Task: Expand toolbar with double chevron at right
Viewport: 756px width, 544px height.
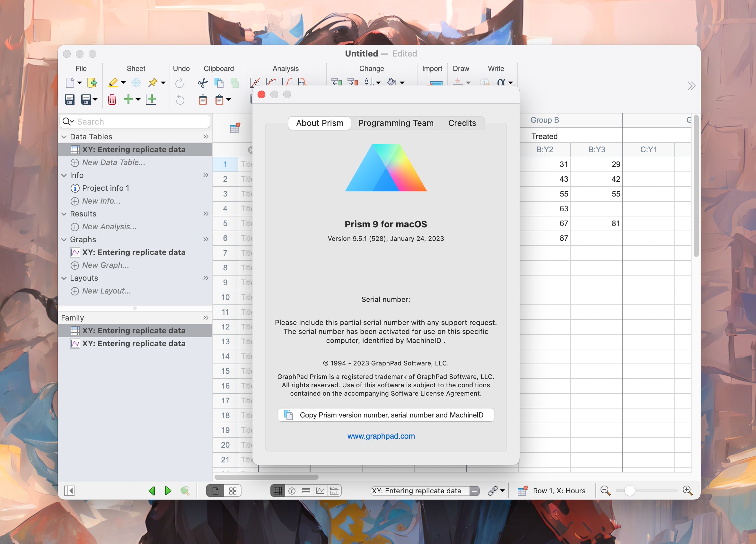Action: click(x=691, y=86)
